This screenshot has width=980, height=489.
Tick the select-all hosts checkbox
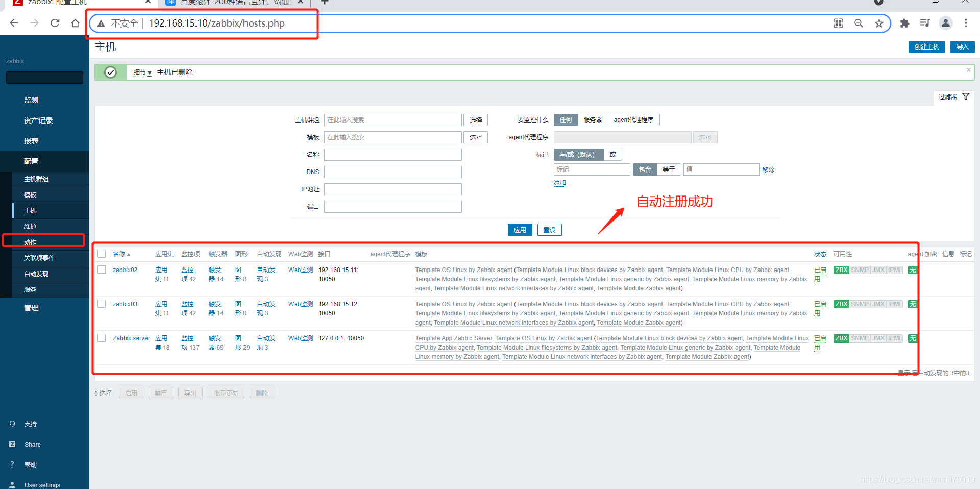(x=102, y=254)
